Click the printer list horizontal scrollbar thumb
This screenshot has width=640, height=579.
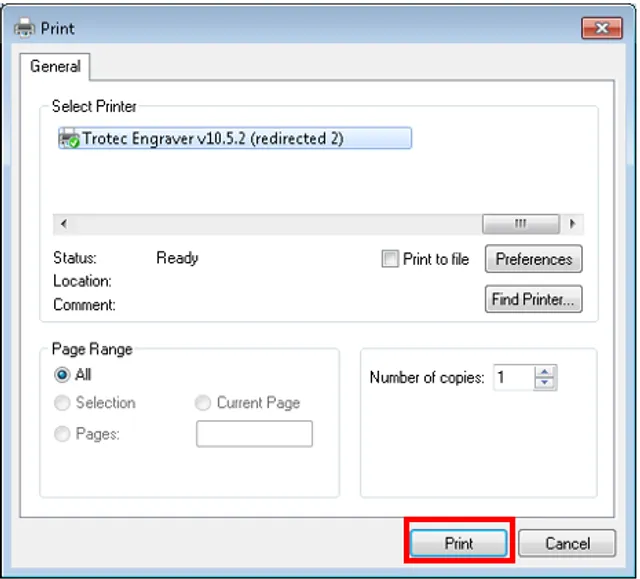[x=520, y=224]
